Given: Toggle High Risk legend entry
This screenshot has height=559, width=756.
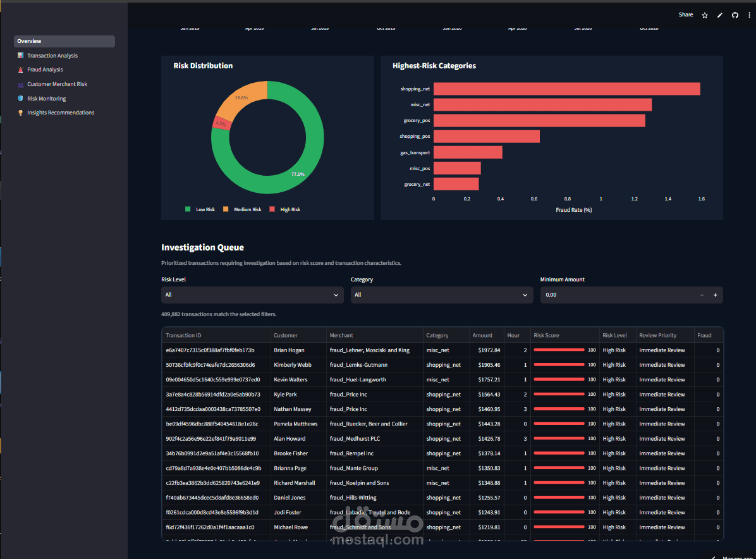Looking at the screenshot, I should pyautogui.click(x=284, y=209).
